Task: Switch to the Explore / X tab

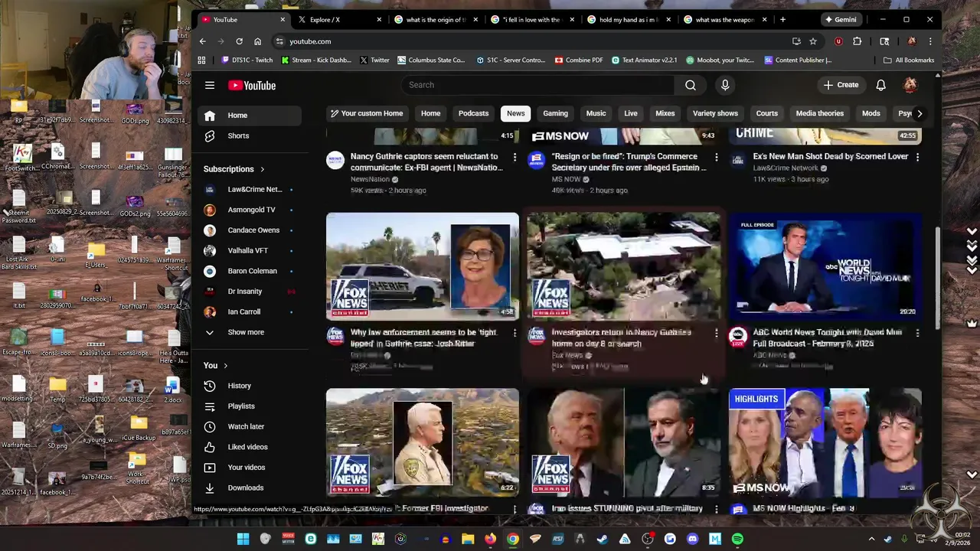Action: (339, 19)
